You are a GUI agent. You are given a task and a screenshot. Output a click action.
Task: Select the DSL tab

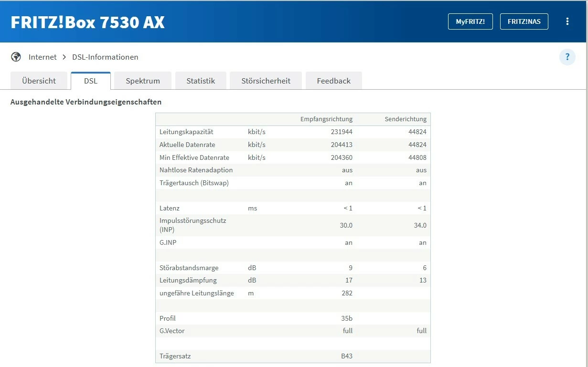pos(91,81)
